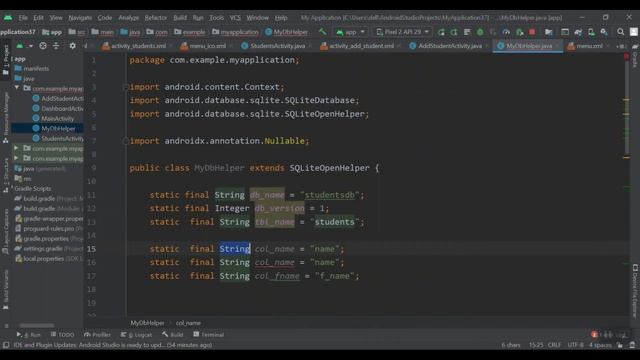Open the AVD Manager phone icon

pyautogui.click(x=591, y=32)
